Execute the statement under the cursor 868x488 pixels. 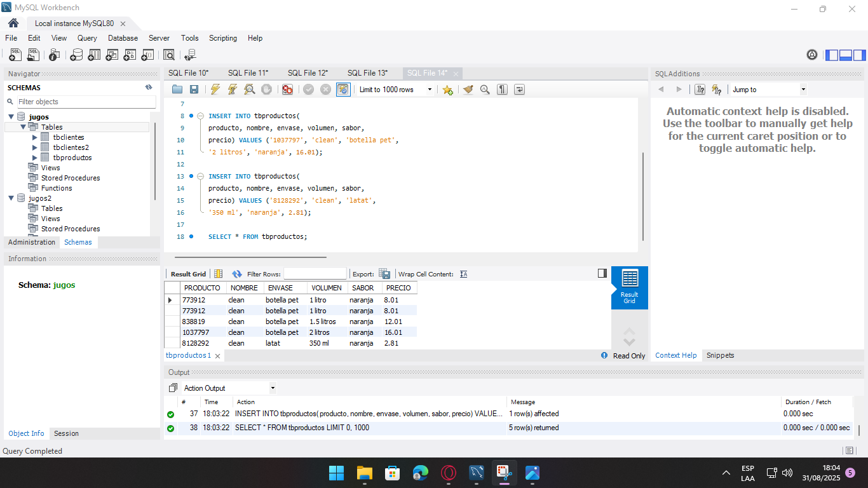[x=233, y=90]
